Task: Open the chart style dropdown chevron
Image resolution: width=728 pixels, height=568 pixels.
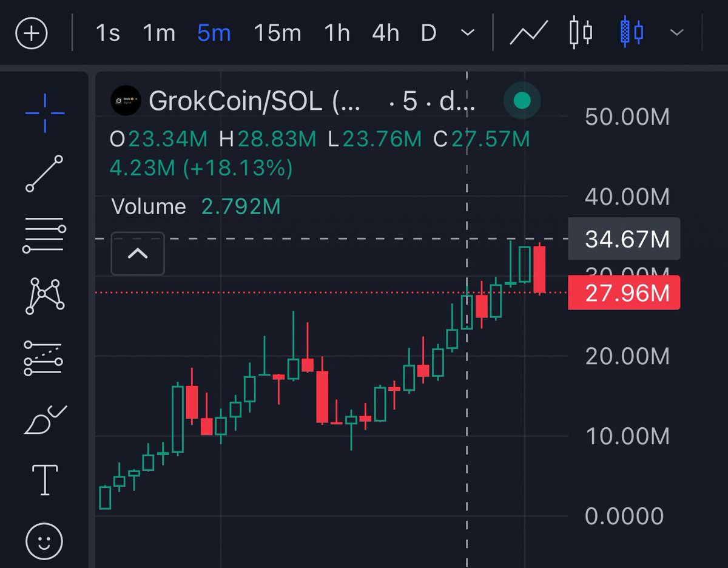Action: coord(676,33)
